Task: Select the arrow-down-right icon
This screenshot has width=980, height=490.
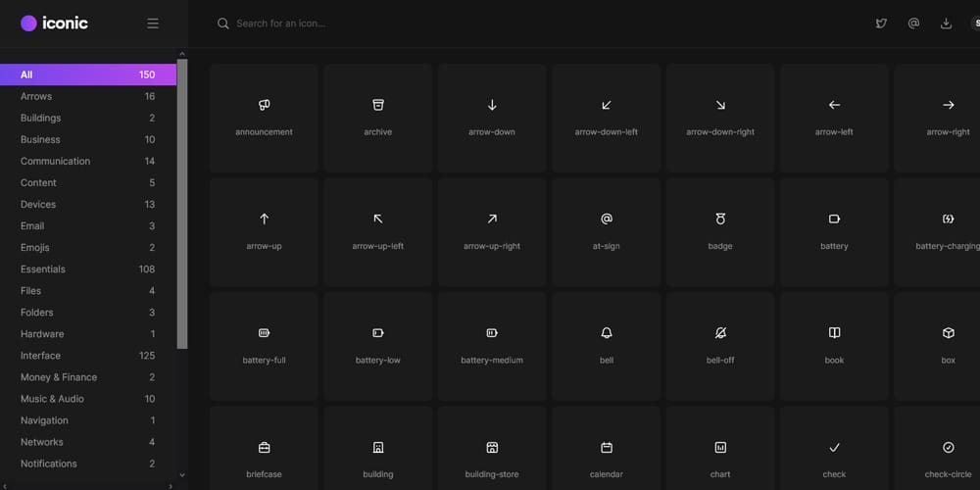Action: coord(720,118)
